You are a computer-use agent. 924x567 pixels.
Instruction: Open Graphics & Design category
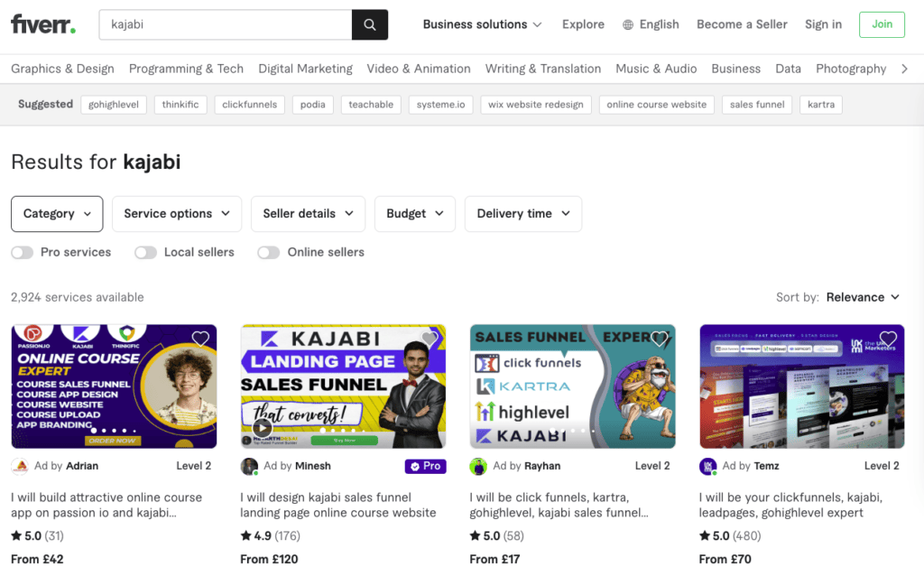tap(62, 69)
